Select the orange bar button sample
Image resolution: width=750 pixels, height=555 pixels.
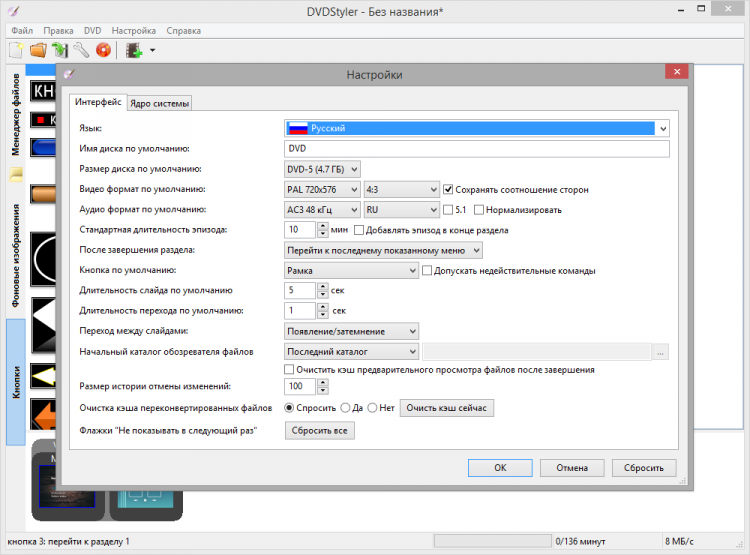pyautogui.click(x=43, y=194)
